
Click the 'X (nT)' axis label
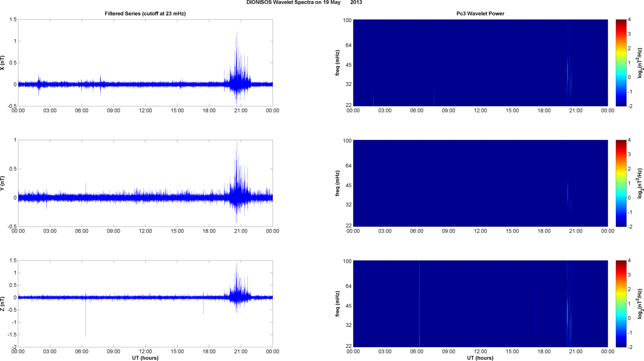tap(3, 63)
